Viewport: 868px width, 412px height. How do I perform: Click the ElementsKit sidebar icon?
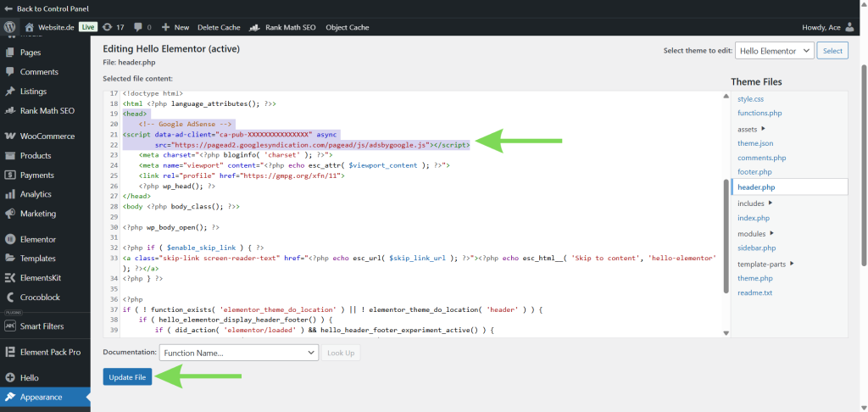pos(9,278)
